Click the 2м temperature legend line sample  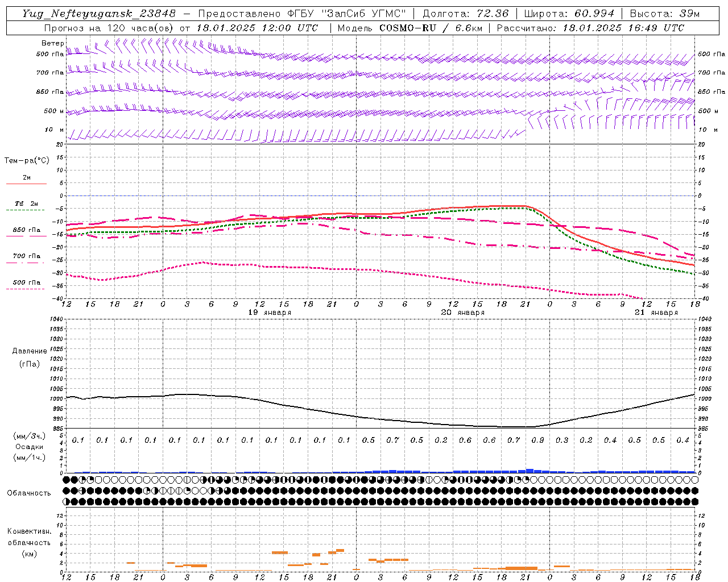click(26, 184)
